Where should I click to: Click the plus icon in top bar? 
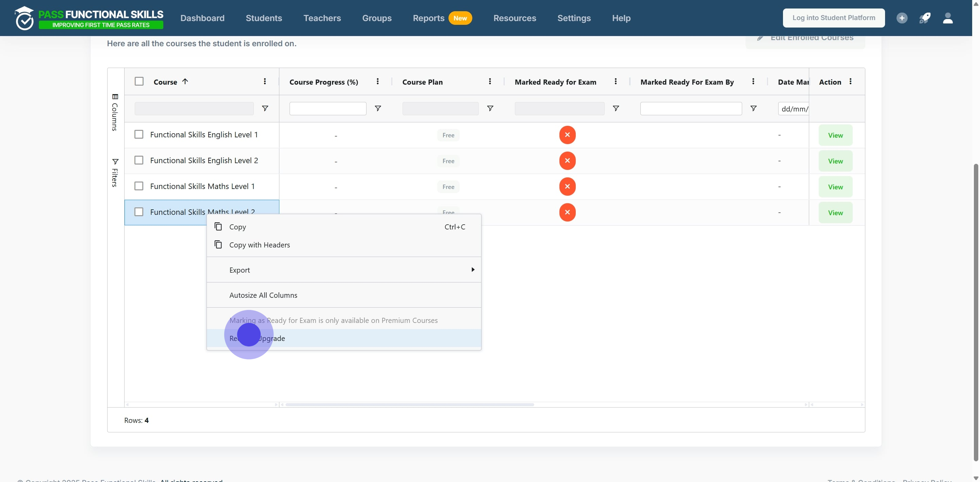[902, 18]
